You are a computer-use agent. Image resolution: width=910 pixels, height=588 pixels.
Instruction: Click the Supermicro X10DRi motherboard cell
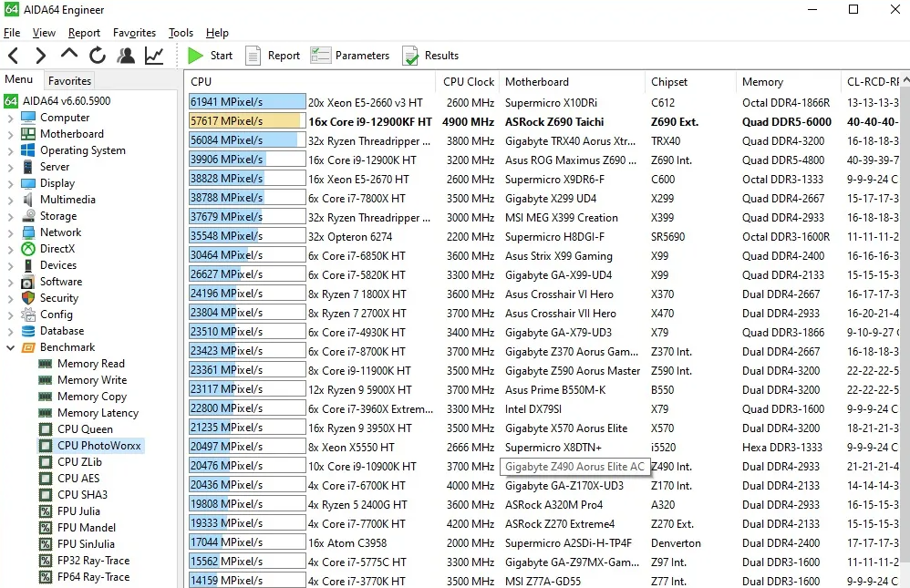click(x=551, y=103)
